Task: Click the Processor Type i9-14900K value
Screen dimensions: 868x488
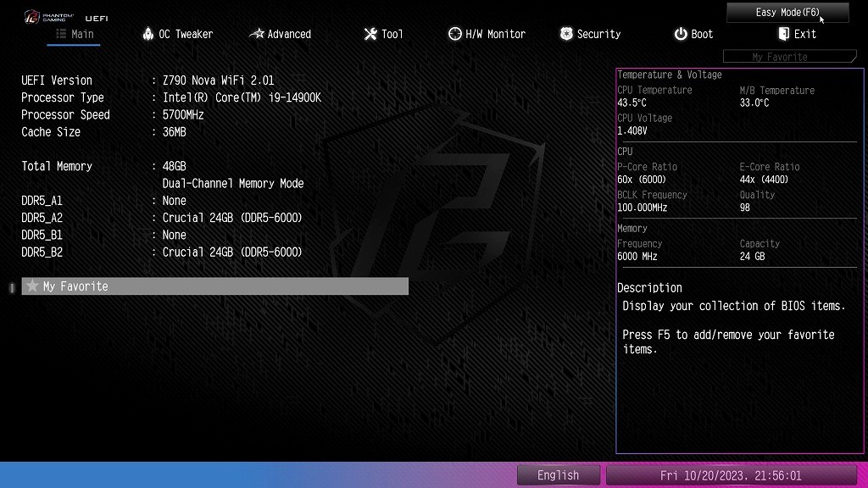Action: tap(242, 97)
